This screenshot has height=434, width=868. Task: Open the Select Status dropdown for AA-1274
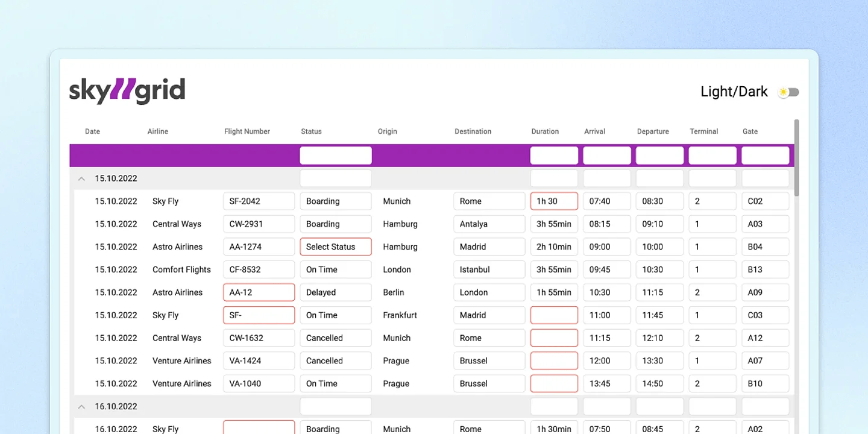click(336, 247)
